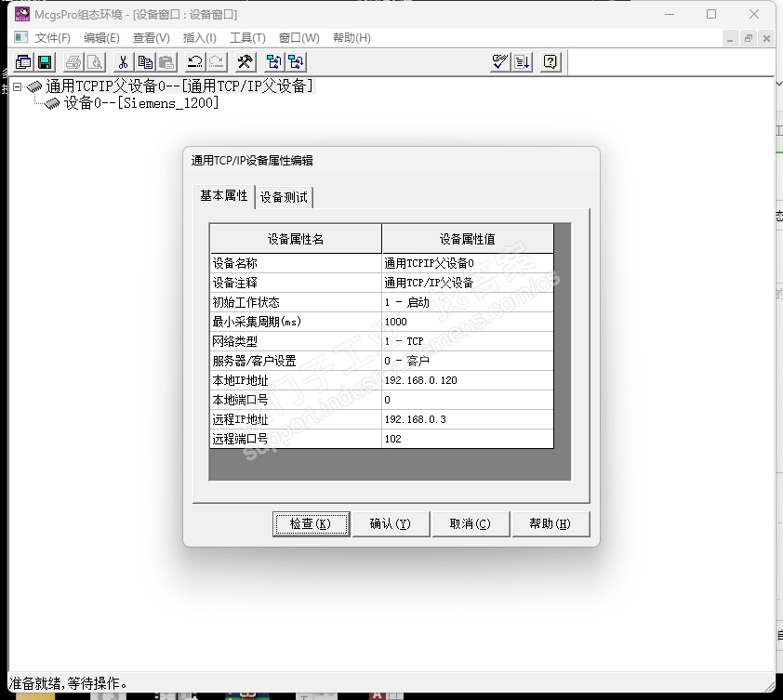Click the 设备属性值 column header
Image resolution: width=783 pixels, height=700 pixels.
(x=468, y=239)
